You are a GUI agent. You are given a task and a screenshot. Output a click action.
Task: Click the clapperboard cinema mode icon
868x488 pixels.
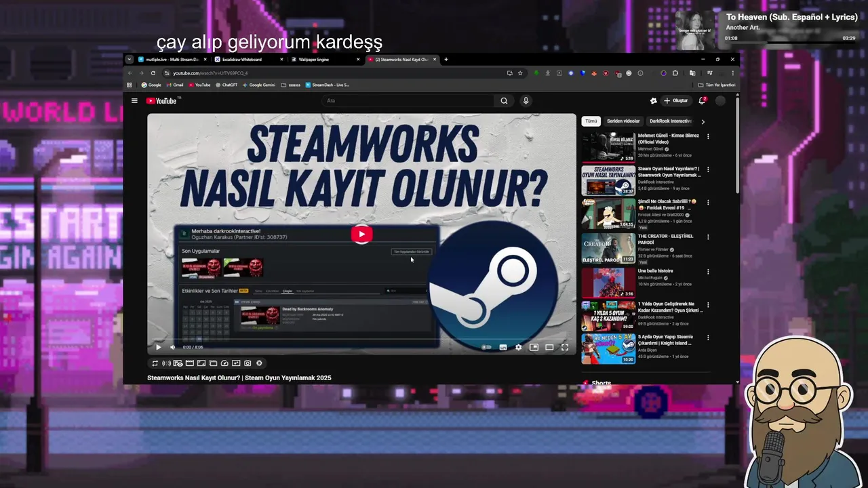pyautogui.click(x=190, y=363)
